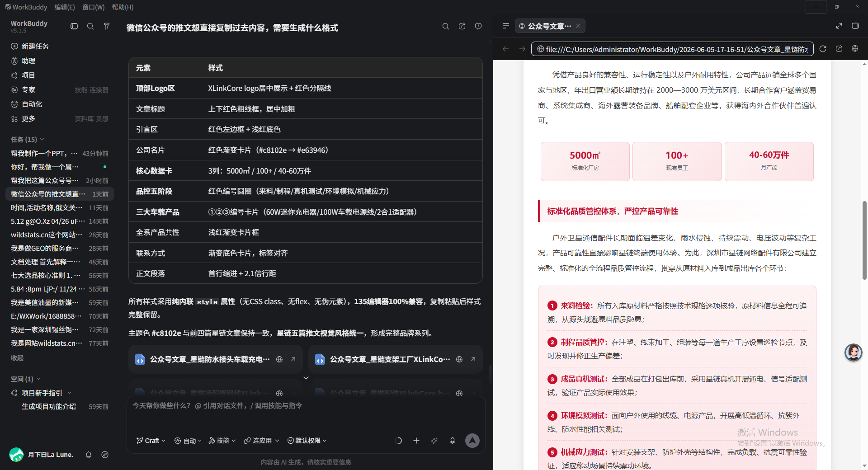
Task: Open 公众号文章_星链支架工厂 file externally
Action: 473,359
